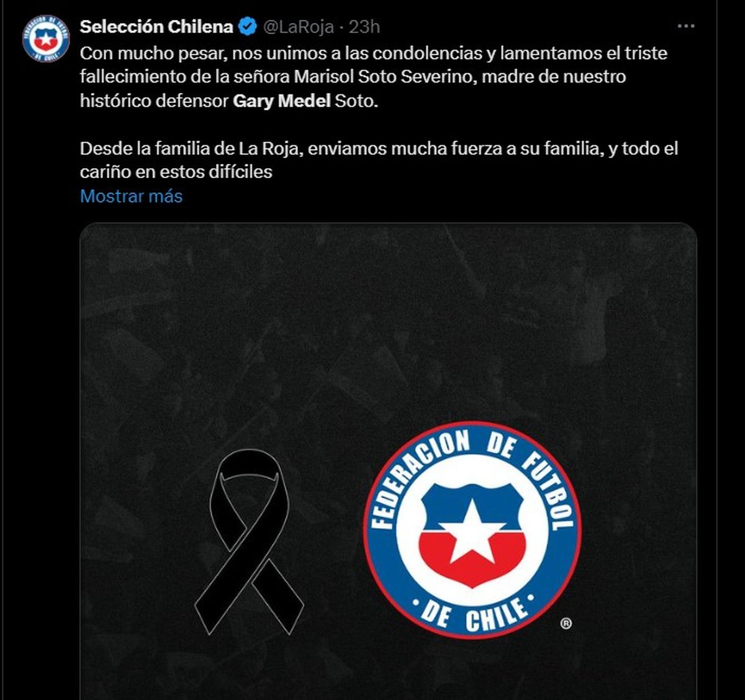Expand the tweet with "Mostrar más"
This screenshot has height=700, width=745.
(132, 196)
